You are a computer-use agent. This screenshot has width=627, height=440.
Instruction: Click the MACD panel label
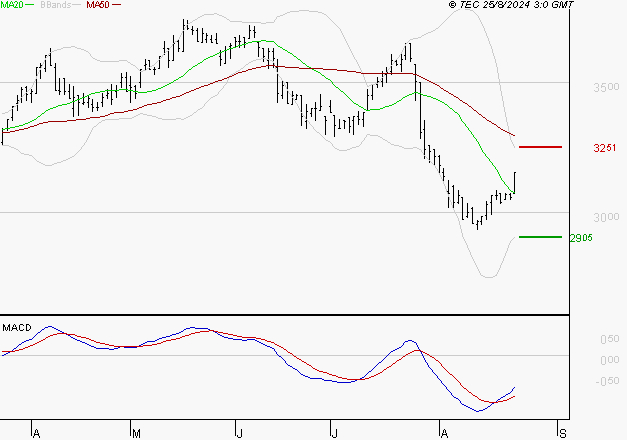(x=17, y=328)
